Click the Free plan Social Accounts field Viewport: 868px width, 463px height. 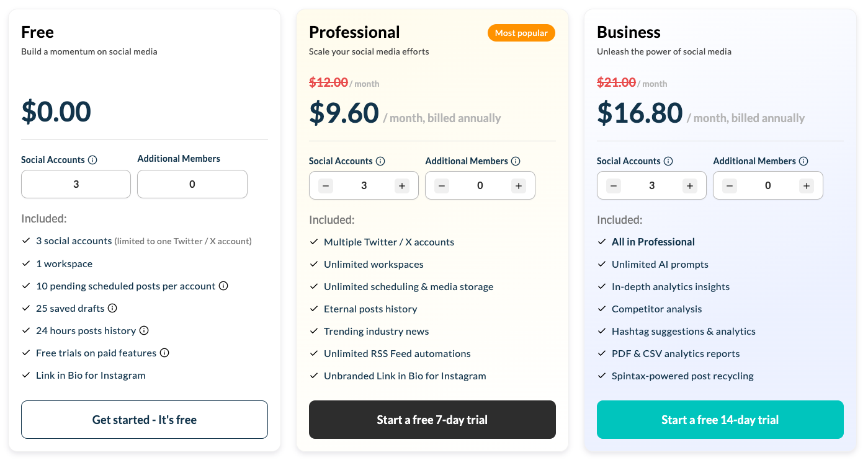pyautogui.click(x=76, y=184)
